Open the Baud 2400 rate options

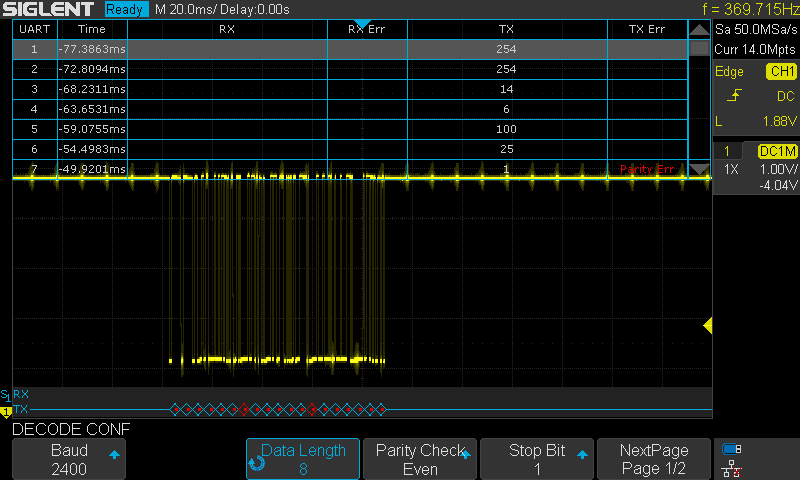[x=68, y=459]
